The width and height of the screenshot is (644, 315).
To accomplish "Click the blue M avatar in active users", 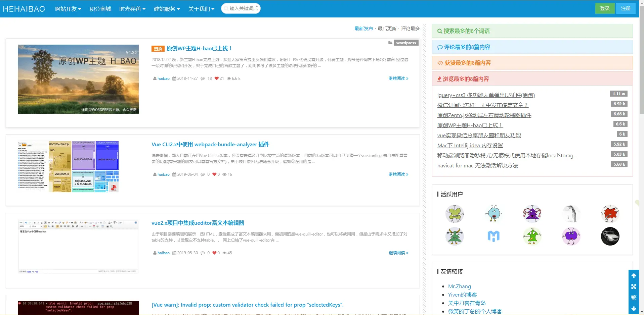I will pos(493,236).
